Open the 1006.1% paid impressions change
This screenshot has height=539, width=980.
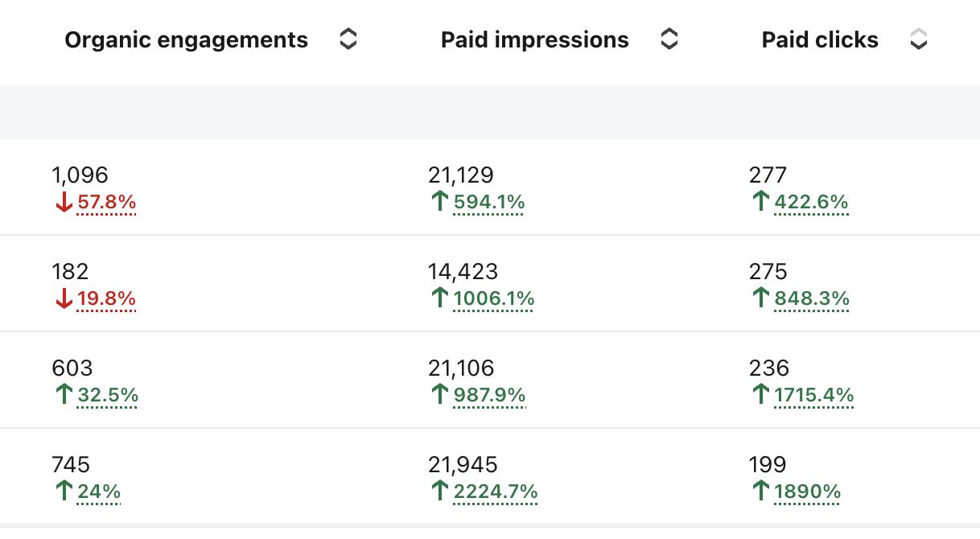(494, 299)
